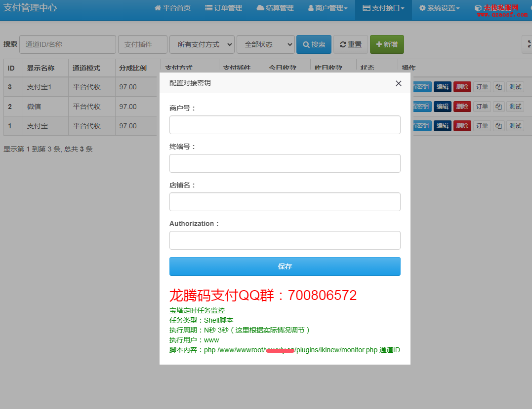Screen dimensions: 532x409
Task: Click copy icon for row 支付宝1
Action: point(498,87)
